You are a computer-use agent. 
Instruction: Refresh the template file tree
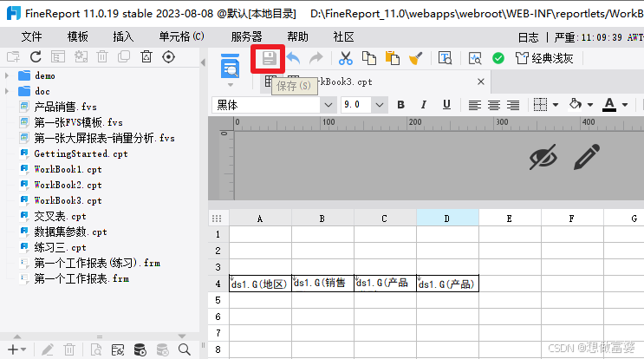(x=36, y=56)
